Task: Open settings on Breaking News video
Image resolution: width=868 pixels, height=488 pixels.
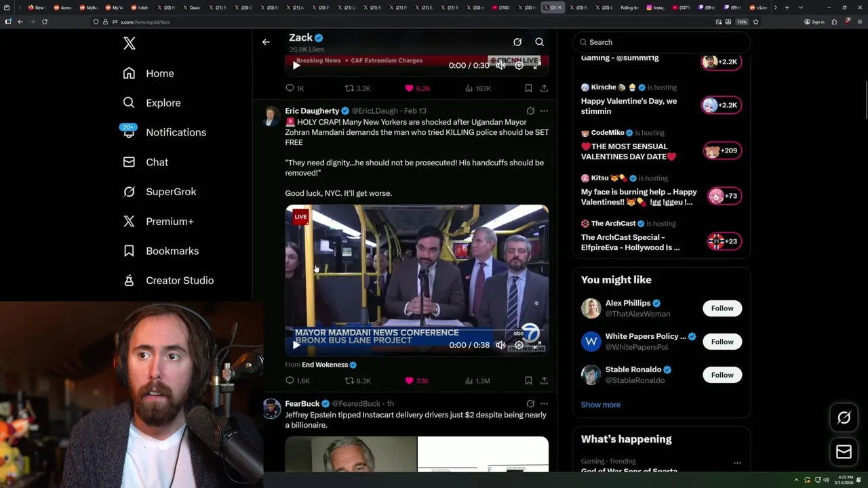Action: [519, 66]
